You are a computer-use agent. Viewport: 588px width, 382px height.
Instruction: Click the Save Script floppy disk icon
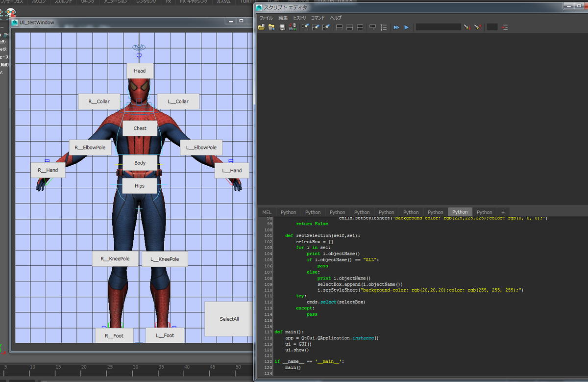pos(282,27)
